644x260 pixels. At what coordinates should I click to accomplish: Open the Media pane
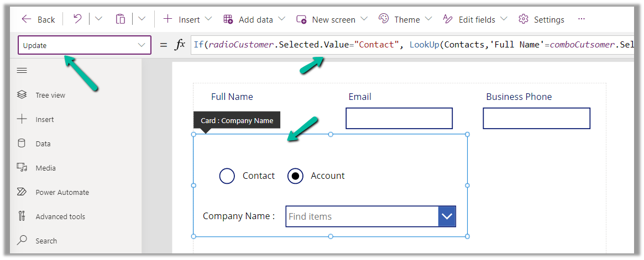coord(45,168)
